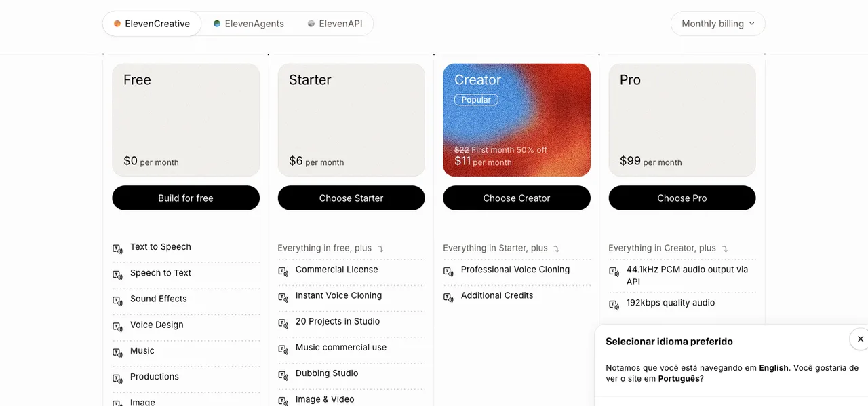Click the Instant Voice Cloning icon
The height and width of the screenshot is (406, 868).
pyautogui.click(x=283, y=297)
